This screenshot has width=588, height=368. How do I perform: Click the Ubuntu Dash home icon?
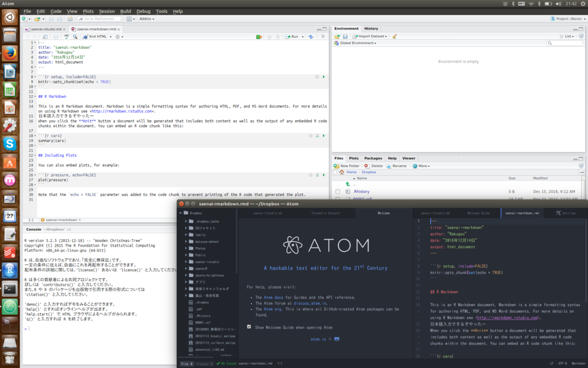pyautogui.click(x=10, y=17)
